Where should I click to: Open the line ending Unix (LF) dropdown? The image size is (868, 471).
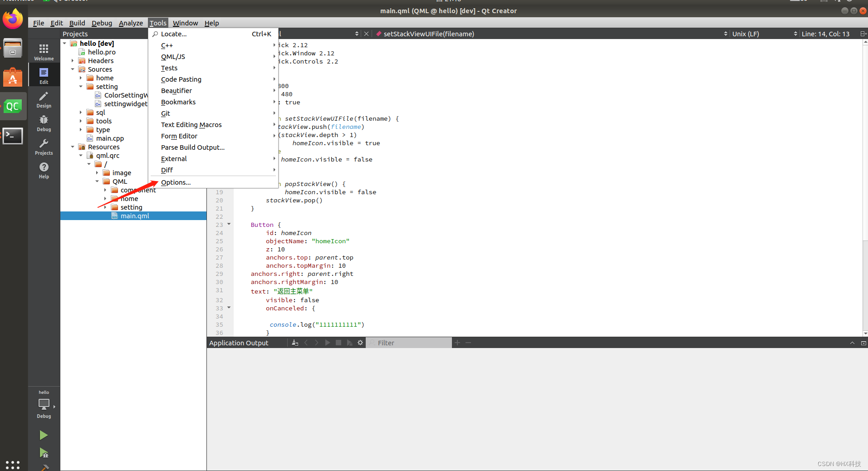point(765,34)
